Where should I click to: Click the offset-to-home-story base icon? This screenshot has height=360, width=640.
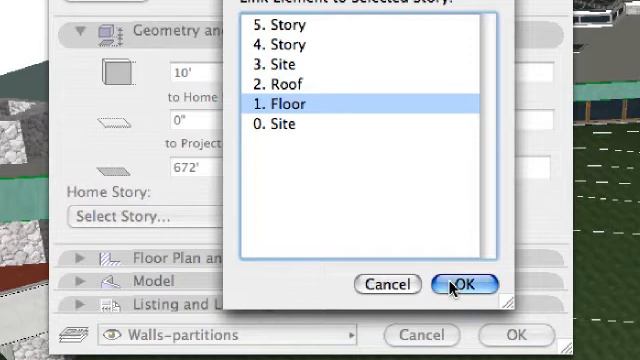click(114, 122)
